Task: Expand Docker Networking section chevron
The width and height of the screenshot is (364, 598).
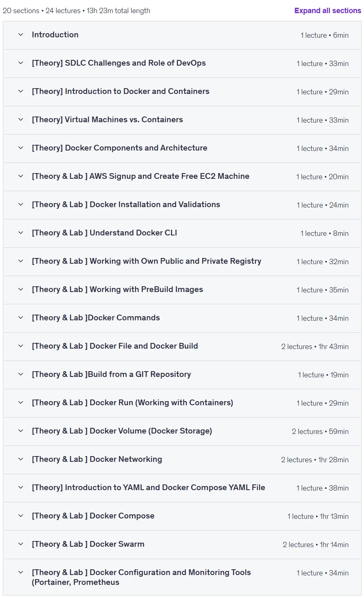Action: [x=21, y=459]
